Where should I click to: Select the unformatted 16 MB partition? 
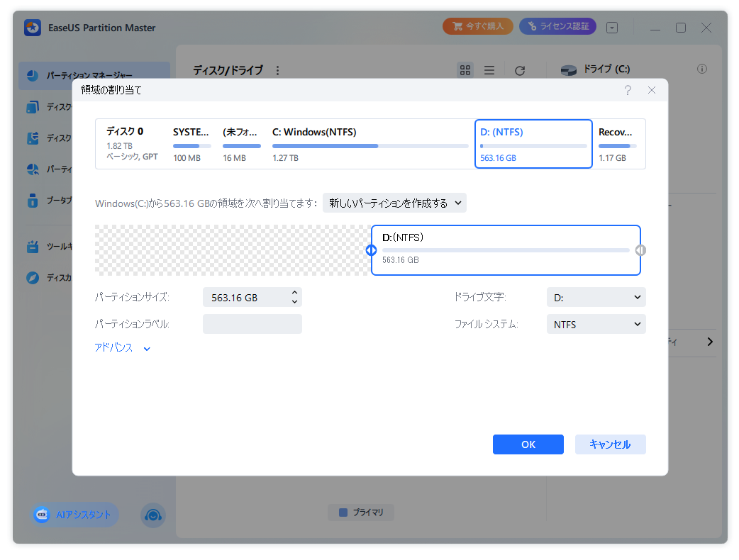pyautogui.click(x=241, y=144)
